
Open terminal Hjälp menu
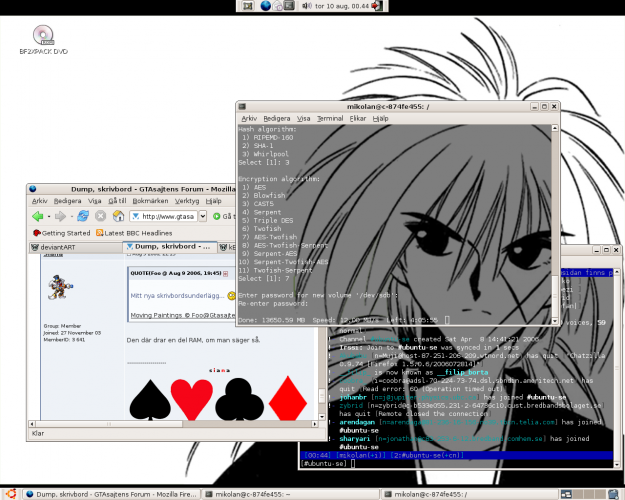coord(380,118)
